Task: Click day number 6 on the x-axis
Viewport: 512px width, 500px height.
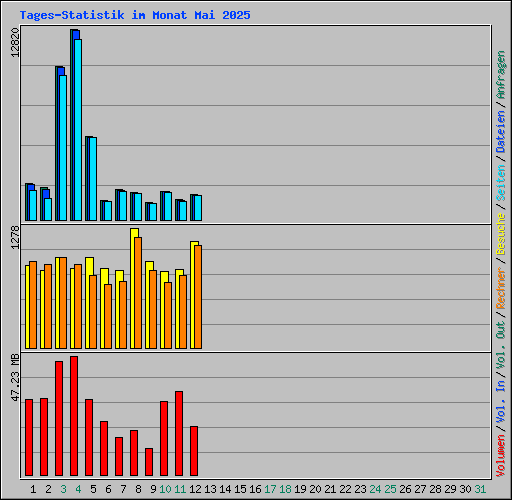Action: coord(108,489)
